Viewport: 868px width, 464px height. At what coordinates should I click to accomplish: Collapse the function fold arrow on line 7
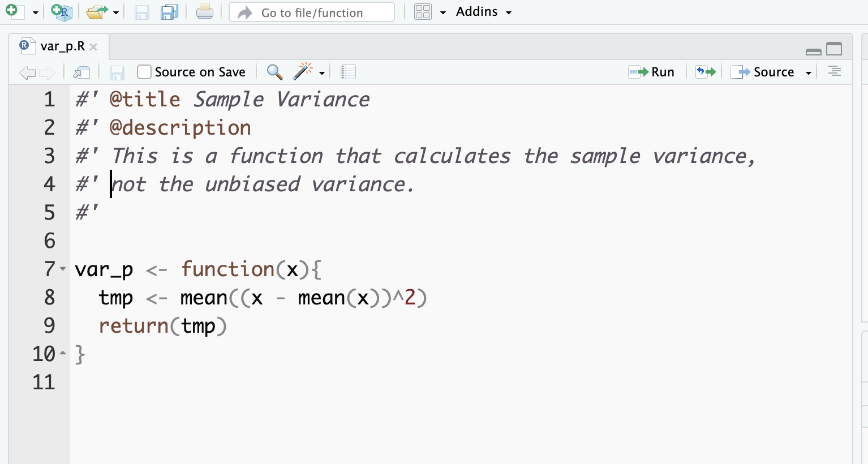tap(63, 269)
